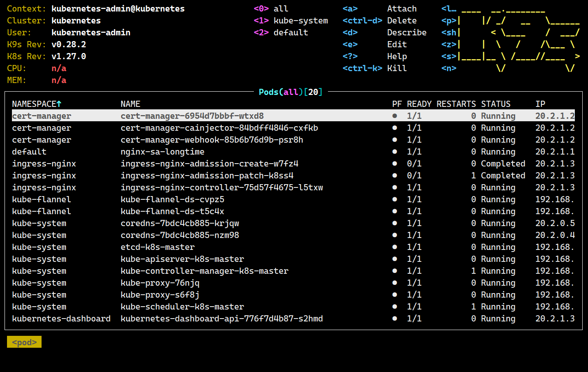The width and height of the screenshot is (588, 372).
Task: Select the ingress-nginx-admission-create-w7fz4 pod
Action: pos(293,164)
